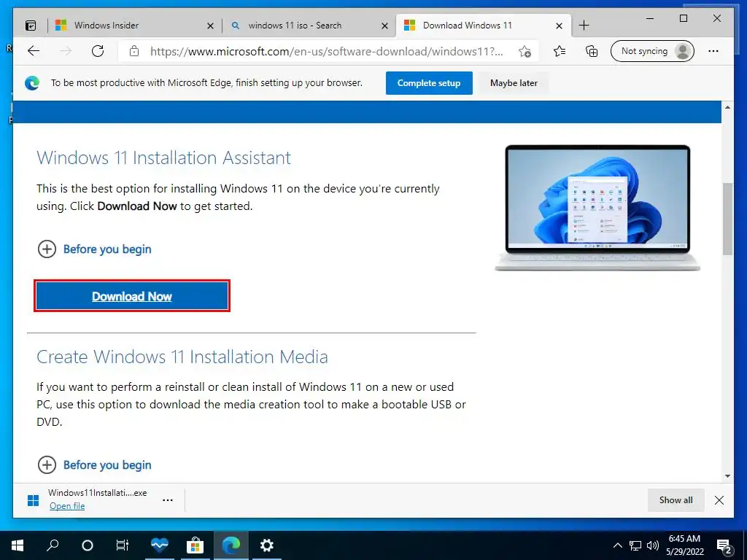
Task: Click the scroll up arrow
Action: (727, 107)
